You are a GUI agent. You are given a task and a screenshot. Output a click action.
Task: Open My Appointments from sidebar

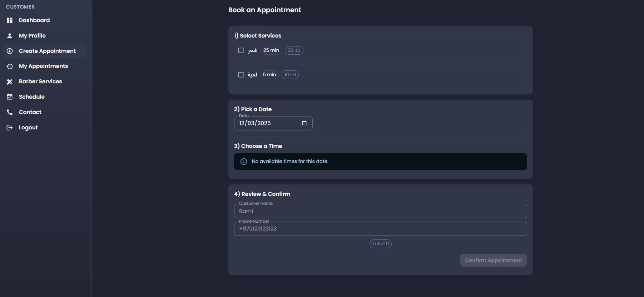pyautogui.click(x=44, y=66)
